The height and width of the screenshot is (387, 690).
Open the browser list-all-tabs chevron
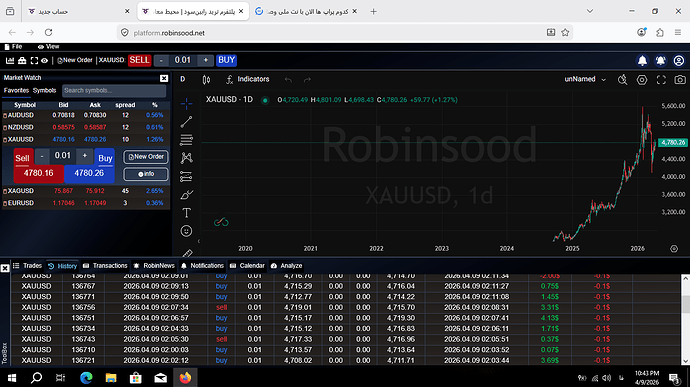coord(590,11)
